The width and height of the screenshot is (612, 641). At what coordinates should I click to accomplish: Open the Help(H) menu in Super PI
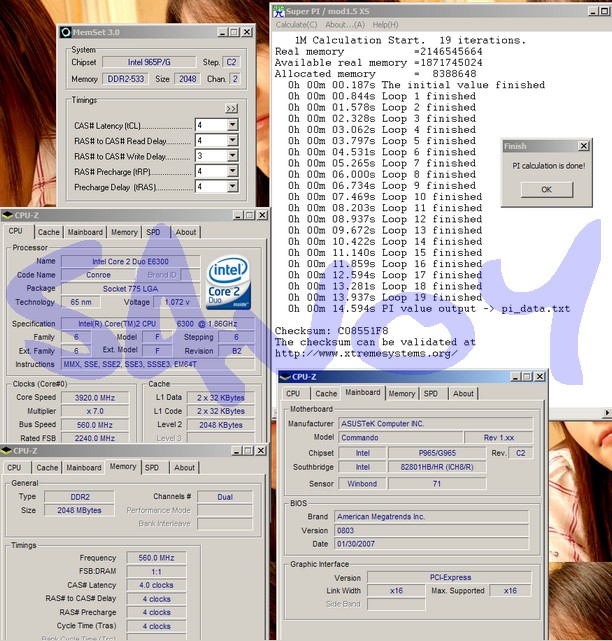(385, 25)
